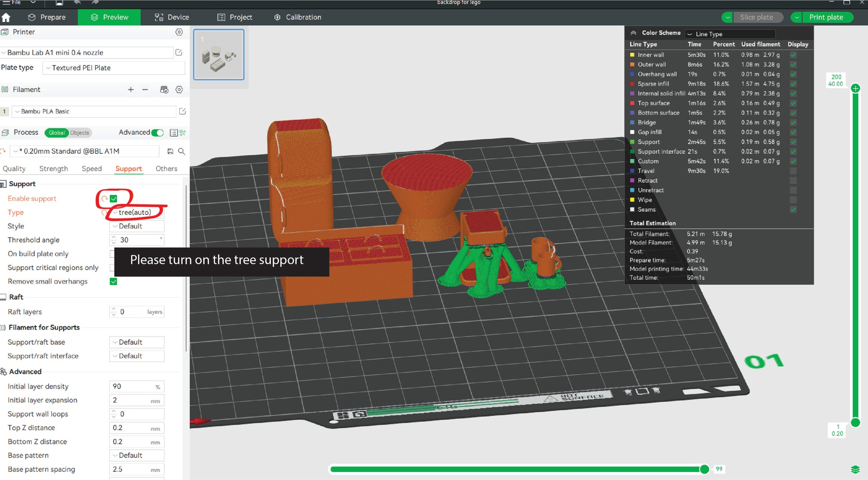This screenshot has height=480, width=868.
Task: Click edit icon beside Bambu Lab A1 mini
Action: pyautogui.click(x=179, y=53)
